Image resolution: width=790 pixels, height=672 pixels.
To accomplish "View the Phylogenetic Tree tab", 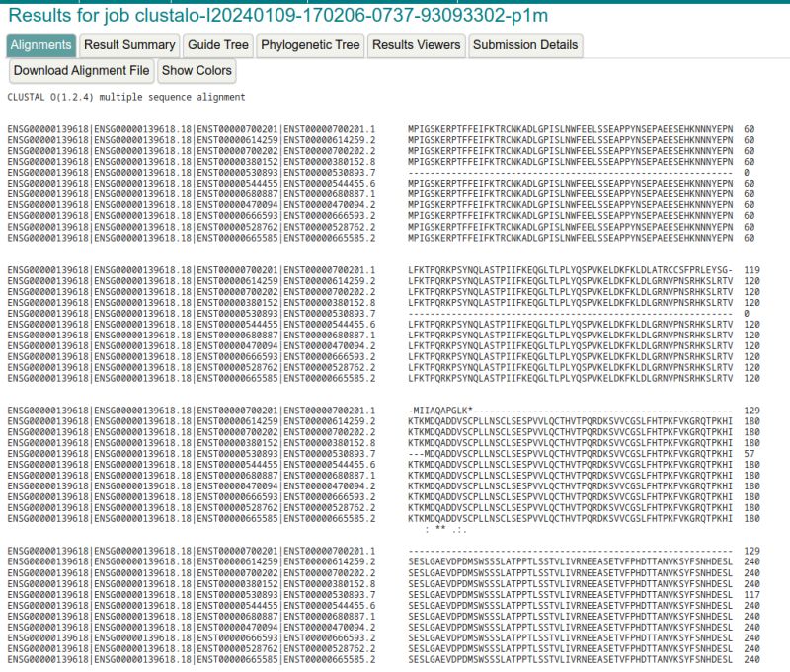I will pyautogui.click(x=309, y=44).
